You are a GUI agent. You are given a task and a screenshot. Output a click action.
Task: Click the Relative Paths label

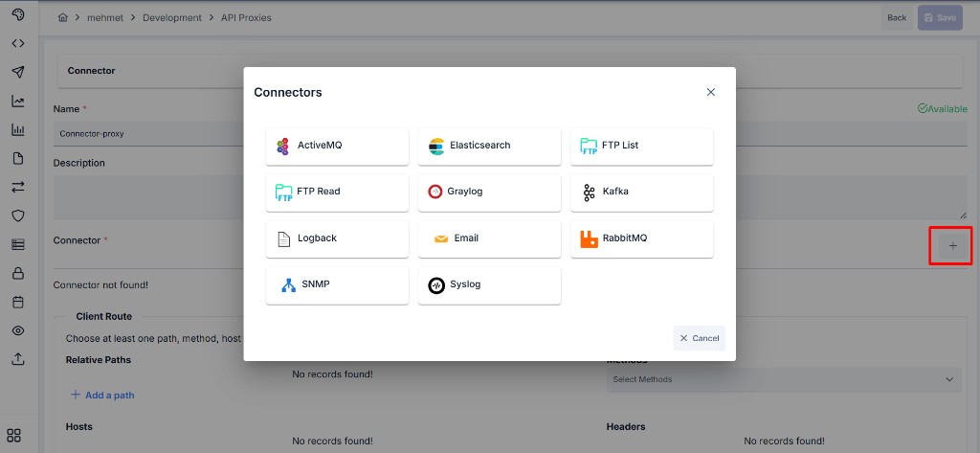coord(99,360)
